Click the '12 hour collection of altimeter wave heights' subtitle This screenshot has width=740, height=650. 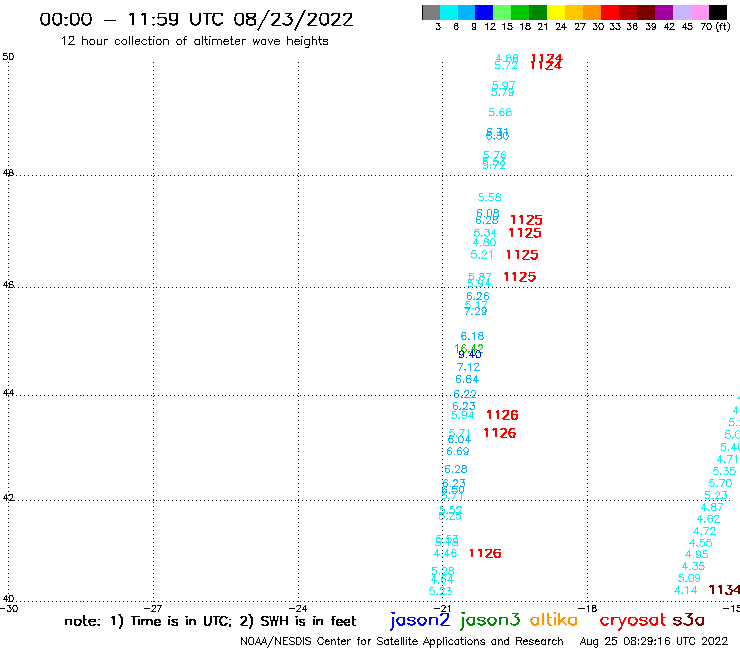pos(194,41)
